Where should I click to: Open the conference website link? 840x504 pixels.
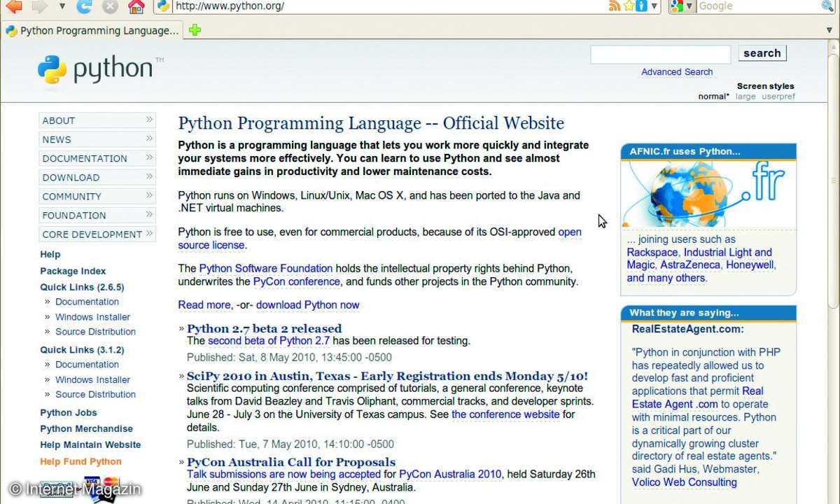tap(505, 414)
